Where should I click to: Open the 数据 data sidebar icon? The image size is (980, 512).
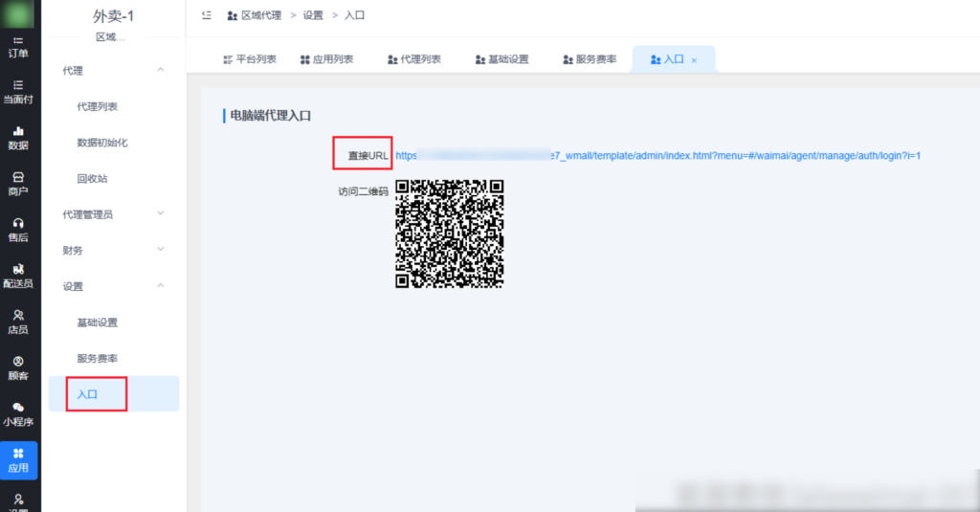click(x=18, y=139)
